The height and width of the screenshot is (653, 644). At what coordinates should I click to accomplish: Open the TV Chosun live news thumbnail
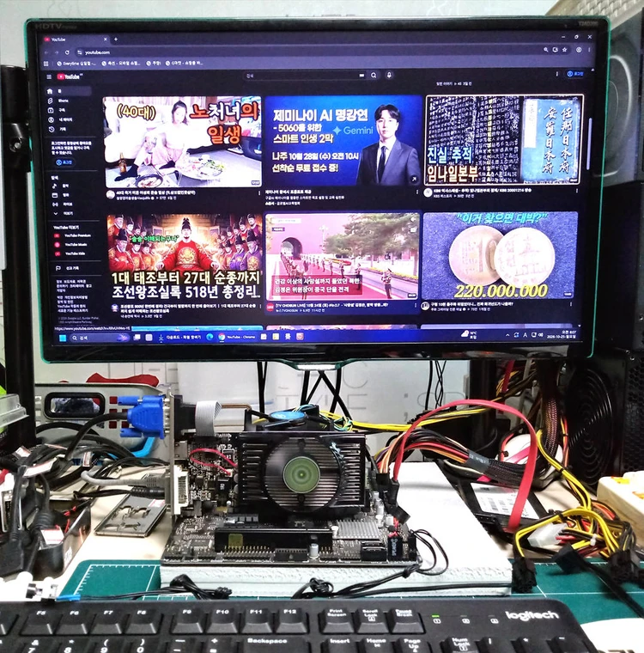(343, 257)
